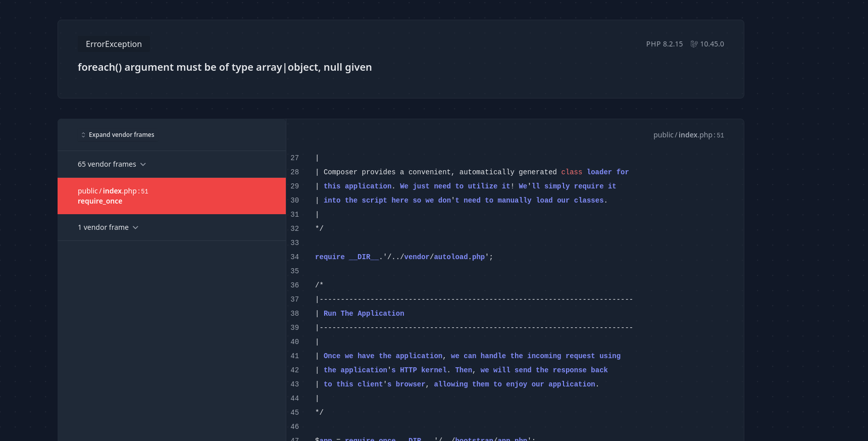
Task: Click line number 28 in the code gutter
Action: point(295,172)
